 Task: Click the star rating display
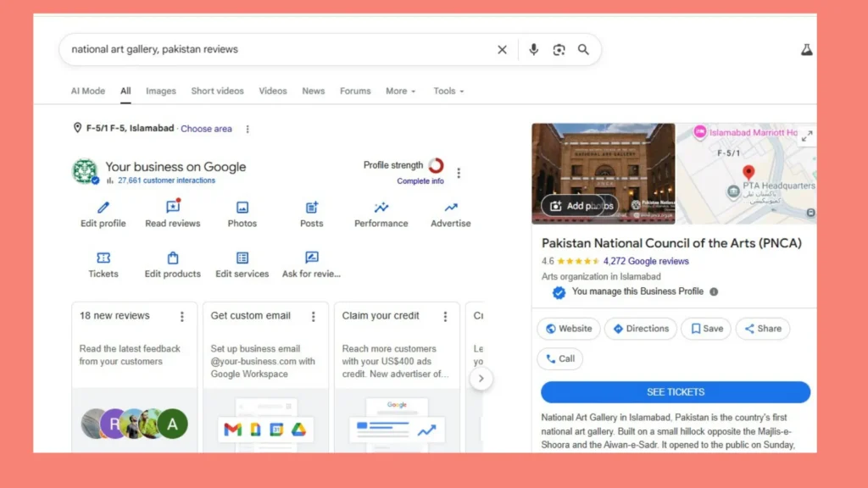pyautogui.click(x=578, y=261)
